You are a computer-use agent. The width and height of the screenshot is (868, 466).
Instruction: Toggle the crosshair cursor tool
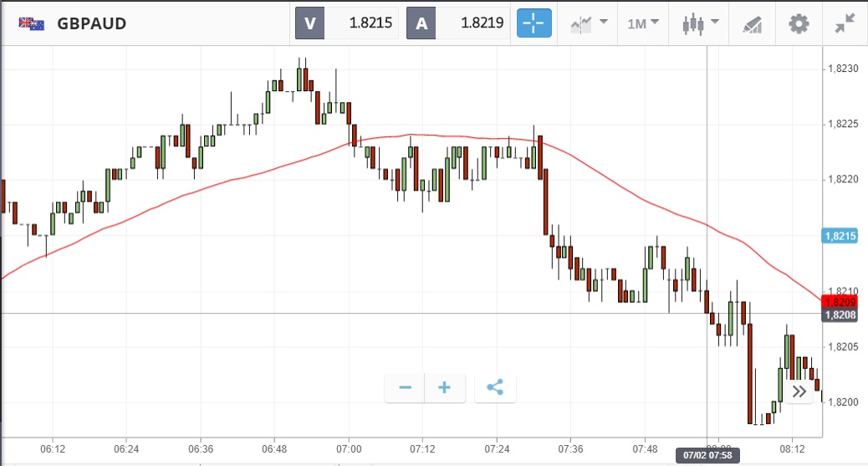click(535, 23)
